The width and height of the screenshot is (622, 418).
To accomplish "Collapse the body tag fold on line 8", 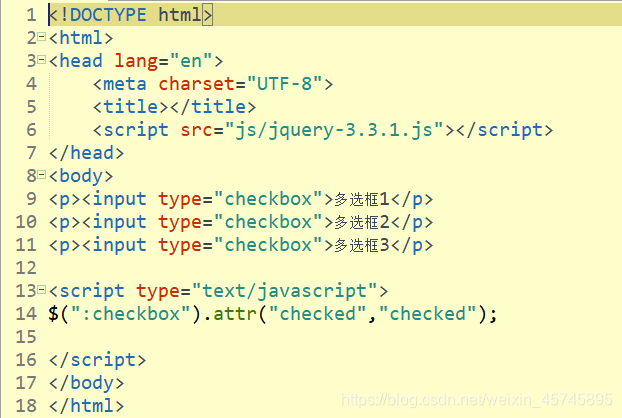I will coord(42,175).
